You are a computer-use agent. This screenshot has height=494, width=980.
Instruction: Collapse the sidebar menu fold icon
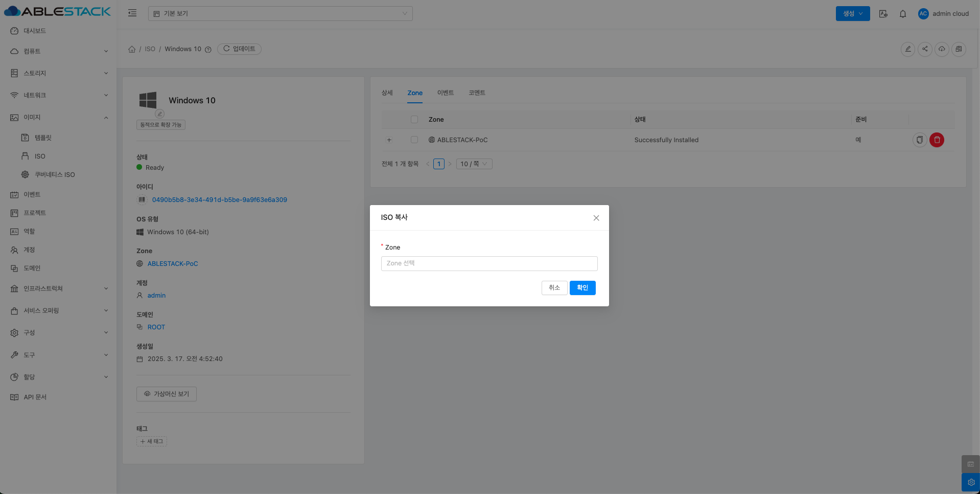(x=132, y=13)
